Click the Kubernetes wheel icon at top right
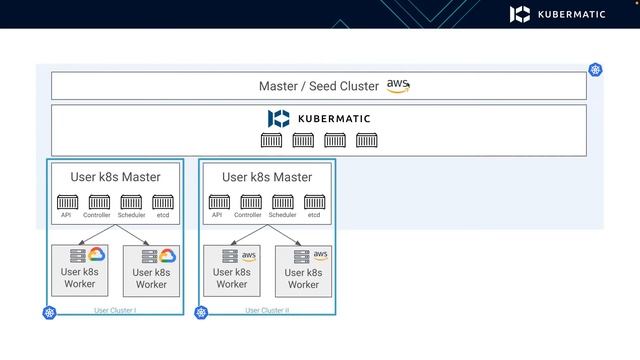The width and height of the screenshot is (640, 360). (x=595, y=70)
